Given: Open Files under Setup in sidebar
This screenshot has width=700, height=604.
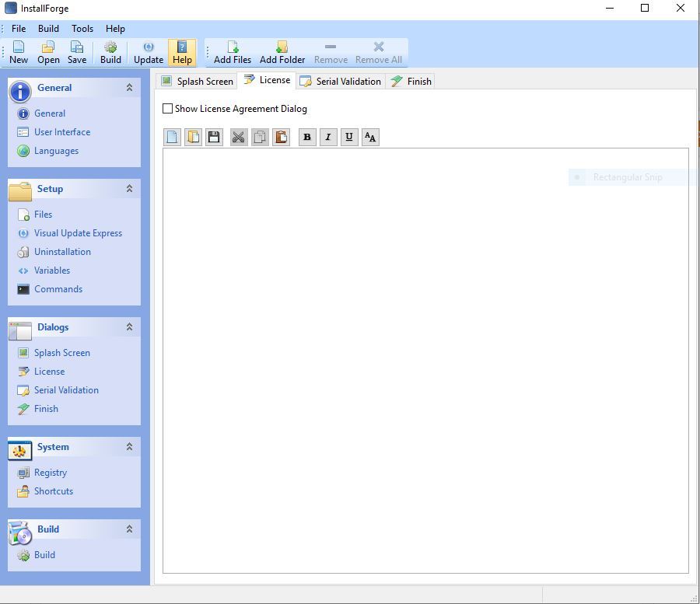Looking at the screenshot, I should (x=43, y=215).
